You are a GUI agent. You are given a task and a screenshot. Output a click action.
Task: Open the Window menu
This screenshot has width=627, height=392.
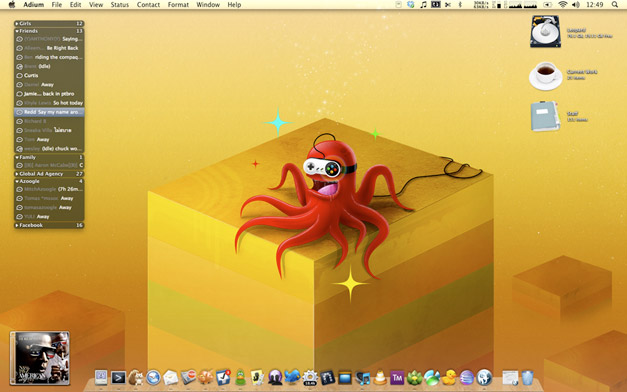pyautogui.click(x=208, y=4)
